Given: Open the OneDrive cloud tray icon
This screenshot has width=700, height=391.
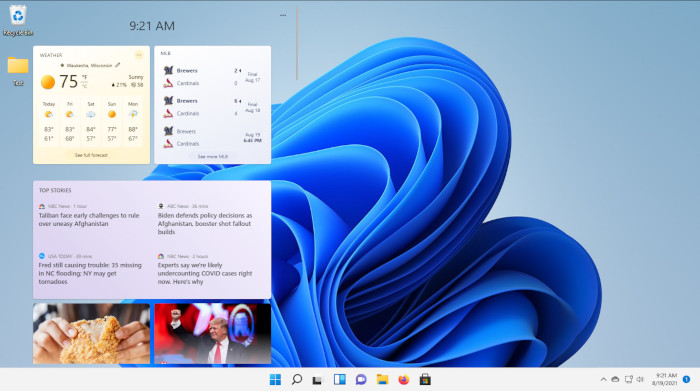Looking at the screenshot, I should [615, 379].
